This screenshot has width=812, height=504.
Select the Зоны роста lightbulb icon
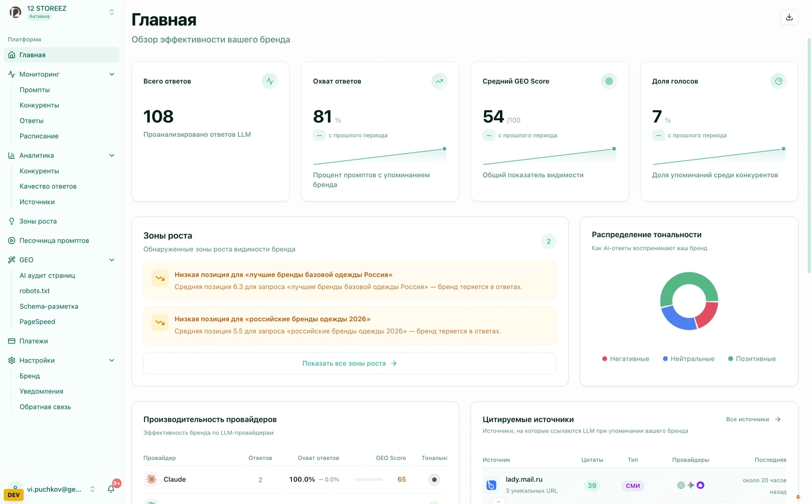(11, 221)
